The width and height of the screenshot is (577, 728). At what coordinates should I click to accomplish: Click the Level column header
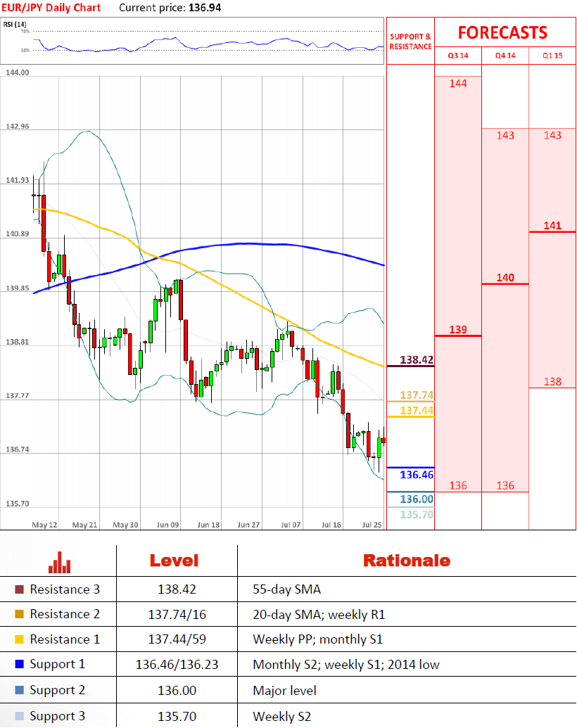tap(175, 561)
